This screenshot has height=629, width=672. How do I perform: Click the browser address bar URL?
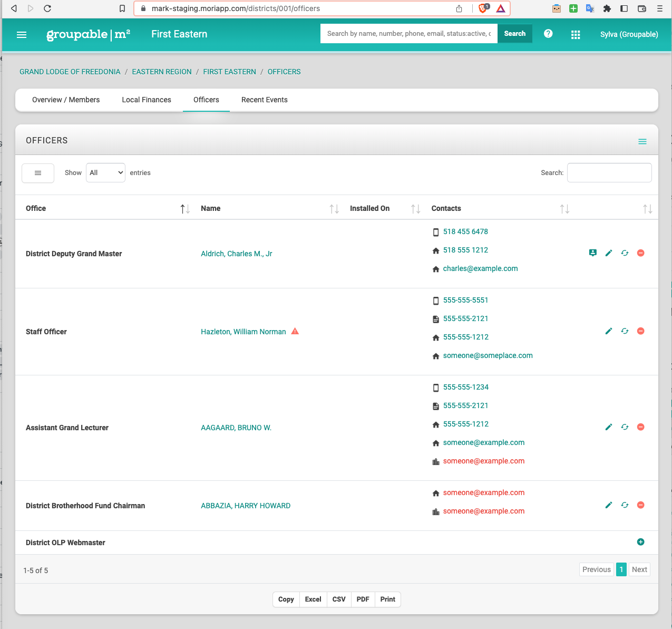click(x=236, y=8)
